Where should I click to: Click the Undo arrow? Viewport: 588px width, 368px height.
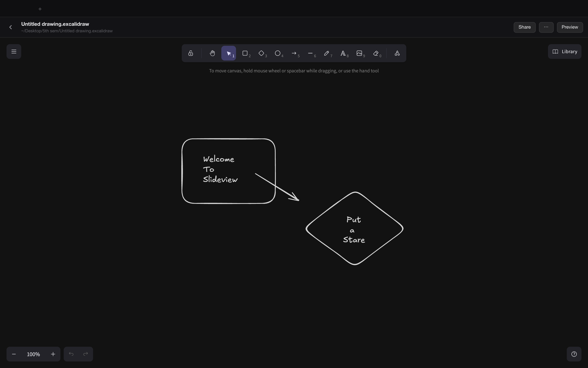tap(71, 354)
